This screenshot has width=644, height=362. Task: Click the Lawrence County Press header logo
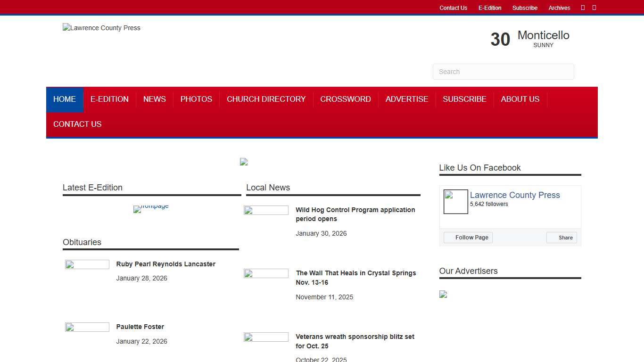101,28
